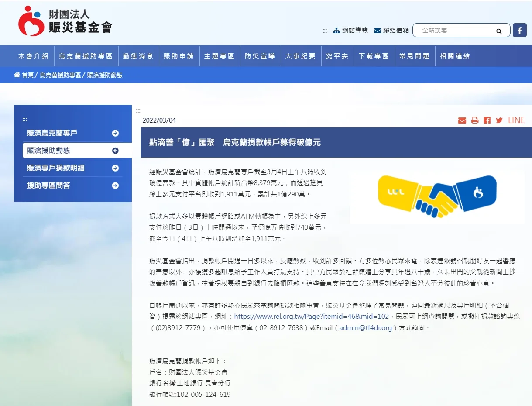Open the Facebook page icon beside search
Screen dimensions: 532x406
click(x=519, y=30)
